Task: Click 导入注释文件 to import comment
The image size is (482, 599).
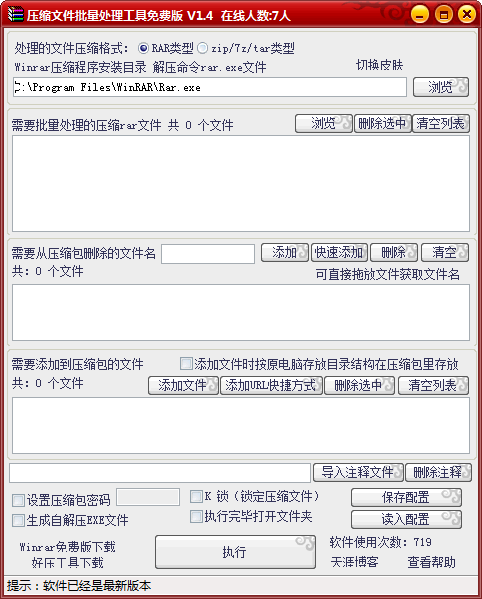Action: pos(358,473)
